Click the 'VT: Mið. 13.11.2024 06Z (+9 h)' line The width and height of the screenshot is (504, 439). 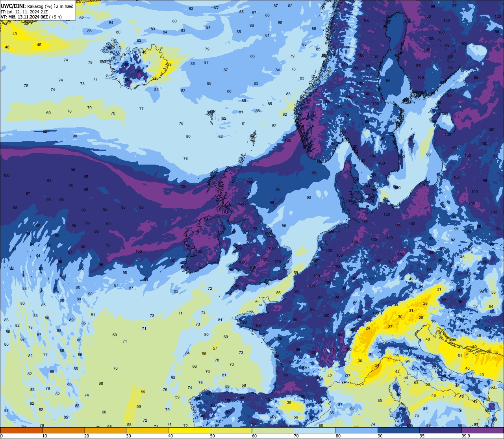tap(31, 17)
